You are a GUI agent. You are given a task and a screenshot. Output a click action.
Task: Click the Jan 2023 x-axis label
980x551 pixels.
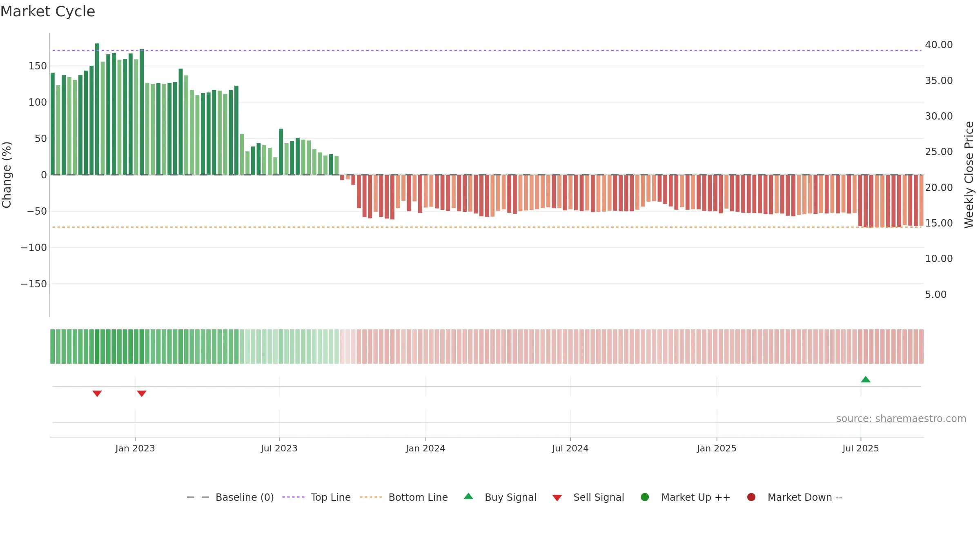tap(135, 449)
